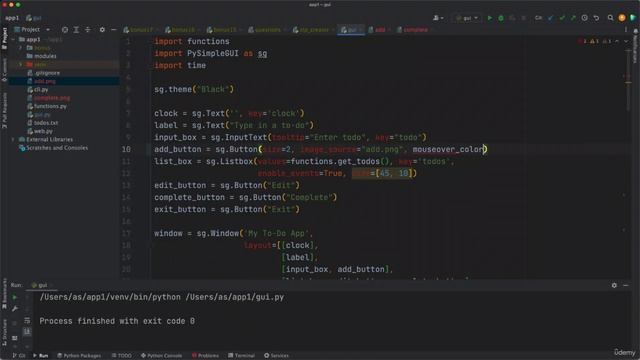Click the rollback undo arrow icon

pyautogui.click(x=596, y=18)
